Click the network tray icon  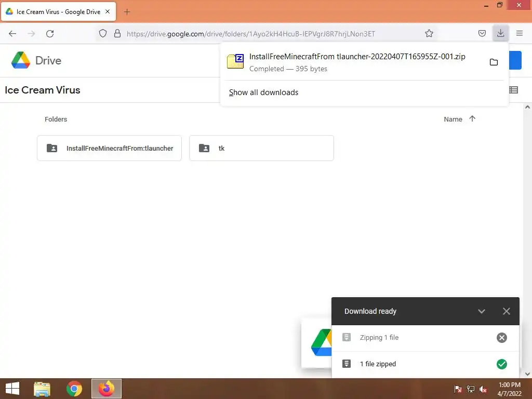tap(471, 389)
